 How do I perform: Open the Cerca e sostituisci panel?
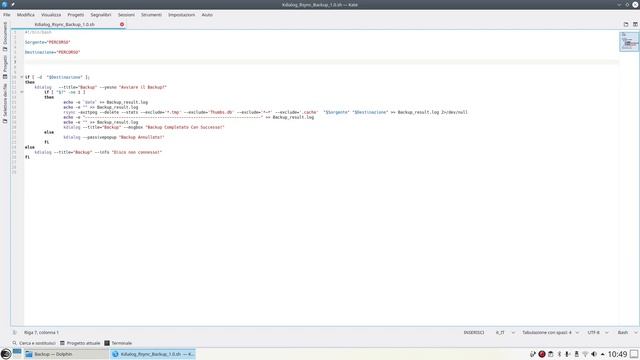tap(34, 343)
